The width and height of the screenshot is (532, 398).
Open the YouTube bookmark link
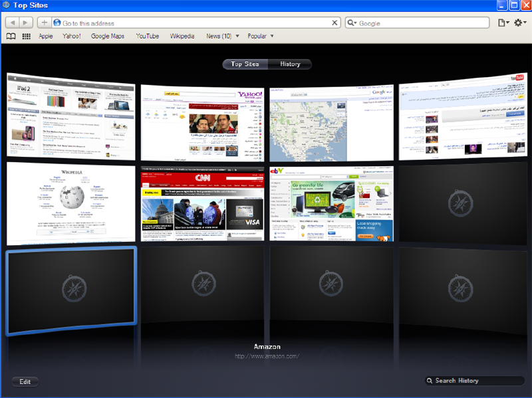point(147,36)
